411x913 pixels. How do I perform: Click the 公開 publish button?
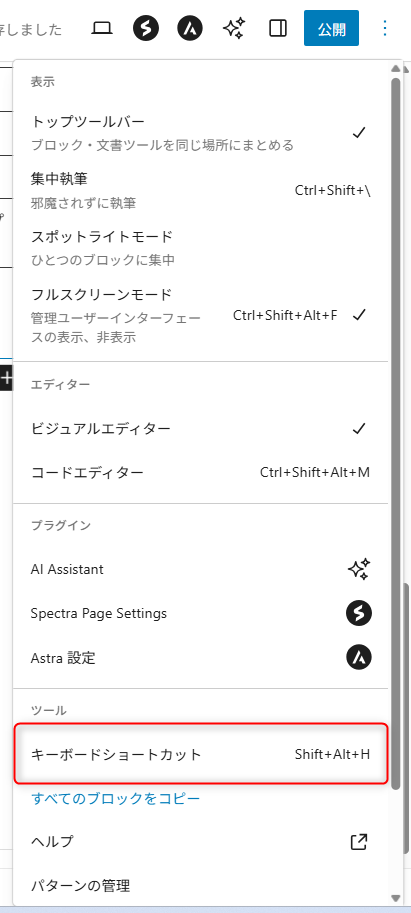[x=331, y=28]
